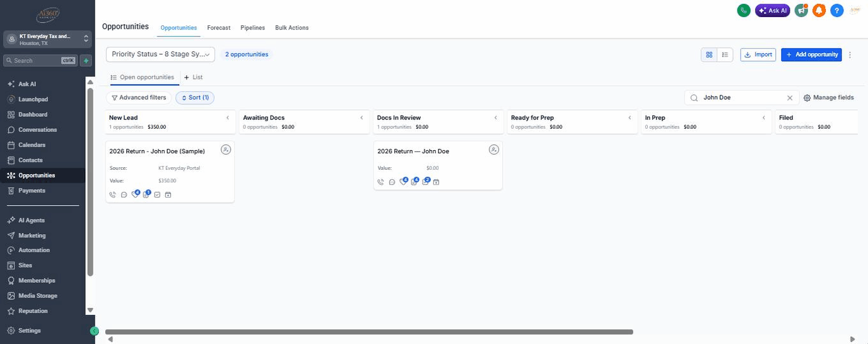Click the John Doe opportunity search box
868x344 pixels.
[x=742, y=98]
